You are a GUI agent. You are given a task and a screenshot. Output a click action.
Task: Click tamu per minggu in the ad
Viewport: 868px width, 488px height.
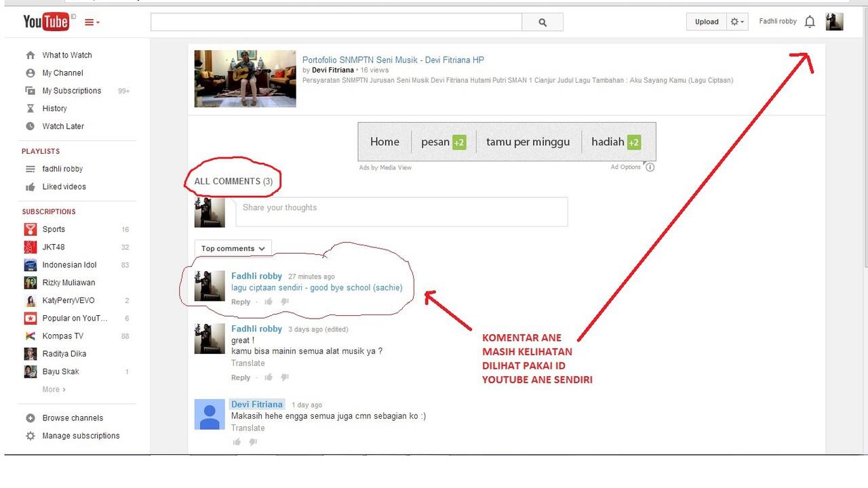tap(528, 142)
